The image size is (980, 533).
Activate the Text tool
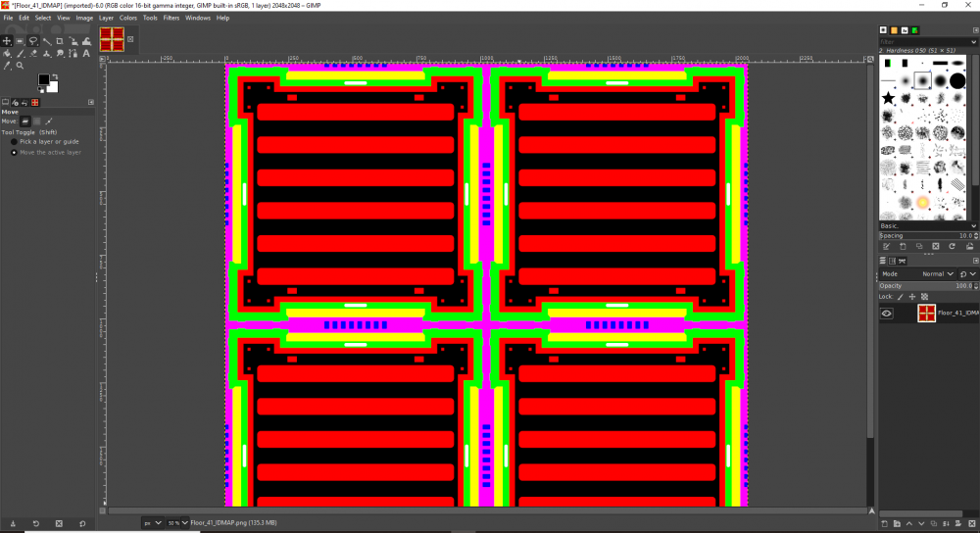tap(84, 54)
